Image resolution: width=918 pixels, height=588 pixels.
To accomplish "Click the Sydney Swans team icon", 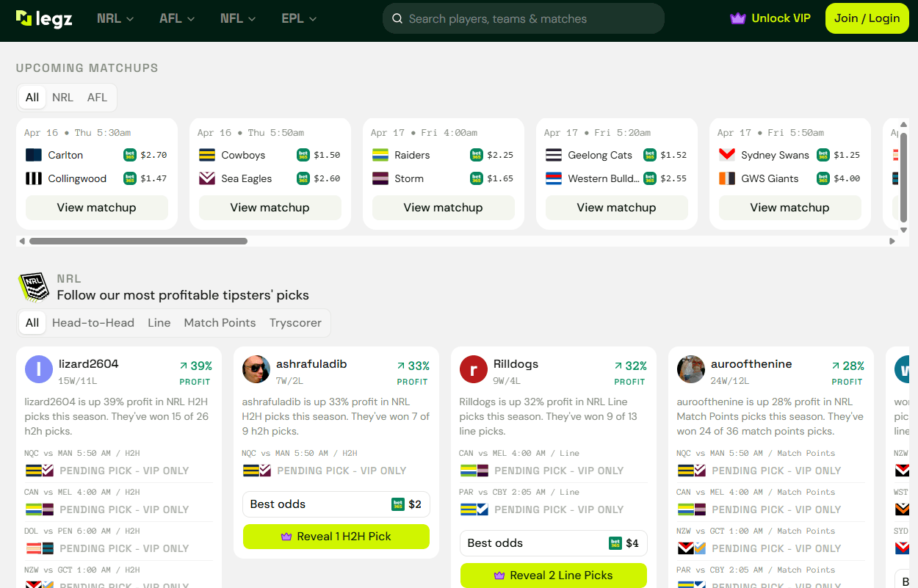I will 727,155.
